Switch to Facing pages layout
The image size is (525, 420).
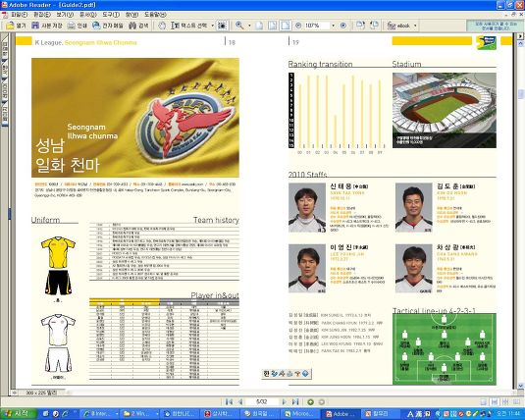click(516, 401)
